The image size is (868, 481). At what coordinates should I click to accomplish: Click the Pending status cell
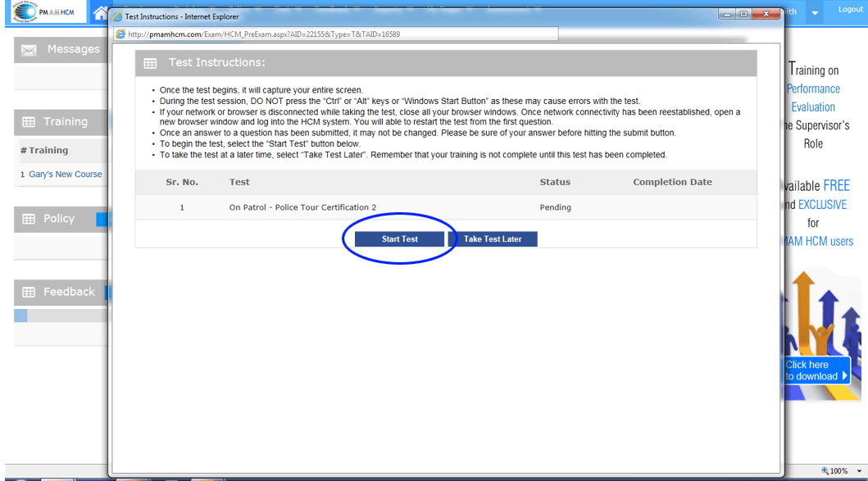pyautogui.click(x=555, y=207)
